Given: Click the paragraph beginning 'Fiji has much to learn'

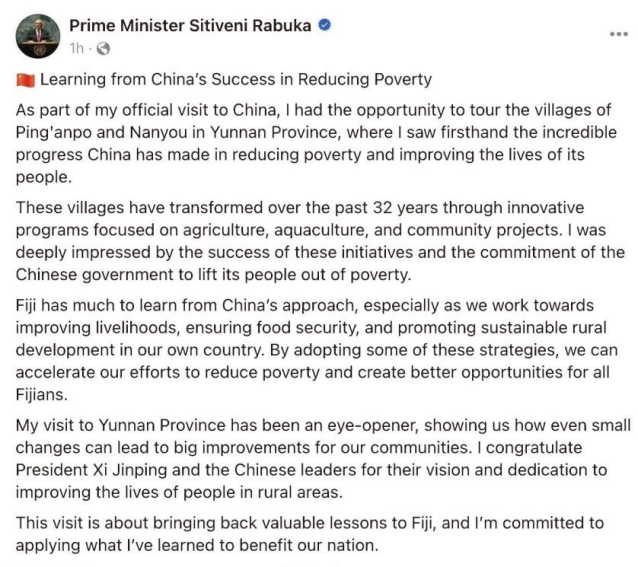Looking at the screenshot, I should tap(317, 350).
